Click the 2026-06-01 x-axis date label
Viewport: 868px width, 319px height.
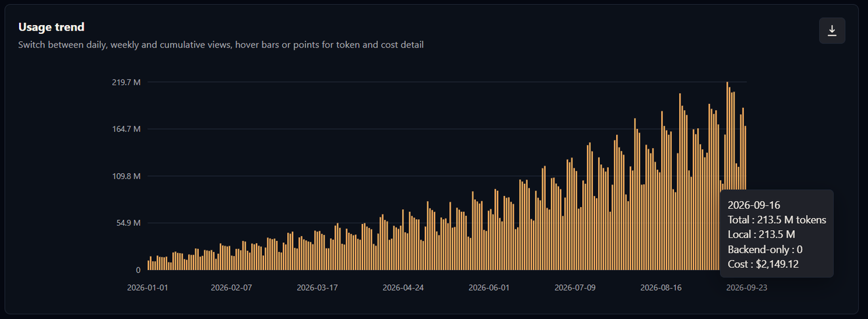tap(489, 288)
